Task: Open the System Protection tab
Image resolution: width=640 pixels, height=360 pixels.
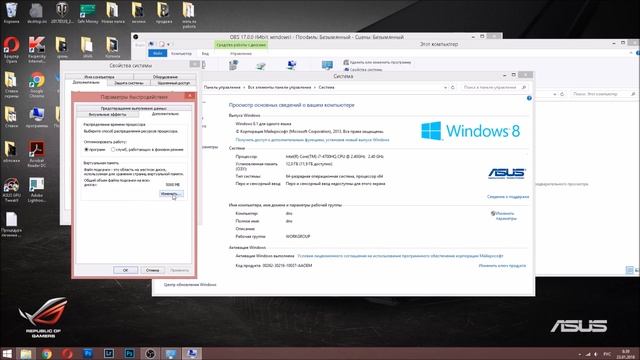Action: [x=129, y=83]
